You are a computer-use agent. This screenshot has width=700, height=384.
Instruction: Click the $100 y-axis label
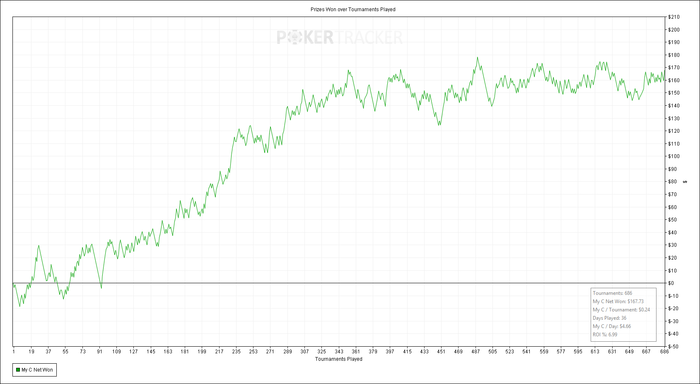click(x=674, y=156)
